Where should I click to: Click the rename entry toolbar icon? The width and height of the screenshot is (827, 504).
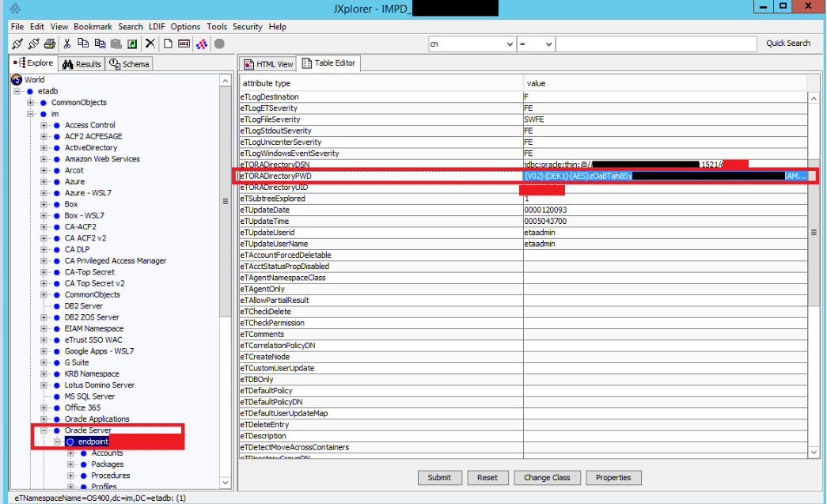click(184, 44)
